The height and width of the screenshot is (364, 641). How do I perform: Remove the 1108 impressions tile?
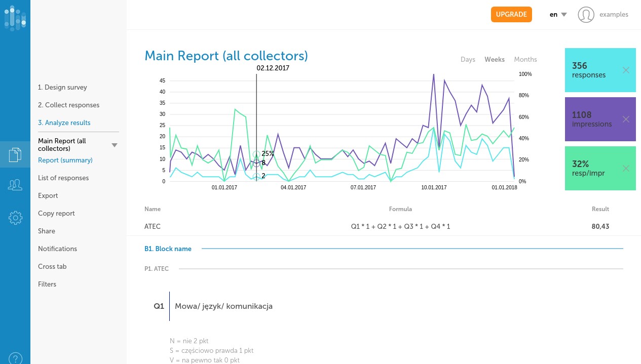pyautogui.click(x=626, y=119)
